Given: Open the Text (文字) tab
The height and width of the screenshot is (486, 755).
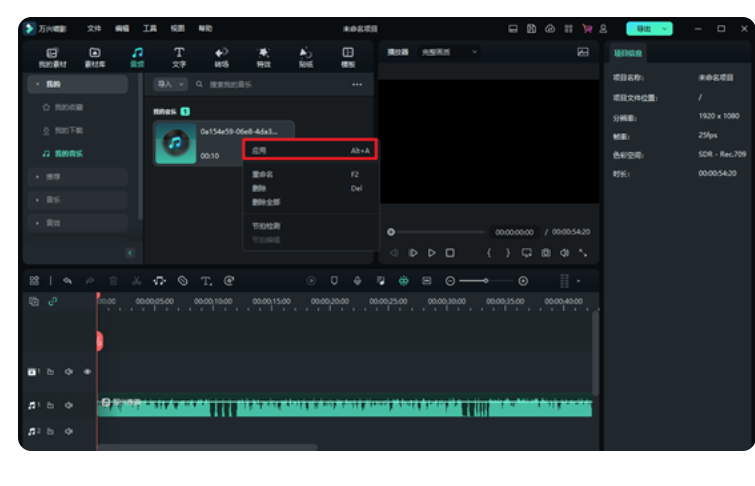Looking at the screenshot, I should point(179,56).
